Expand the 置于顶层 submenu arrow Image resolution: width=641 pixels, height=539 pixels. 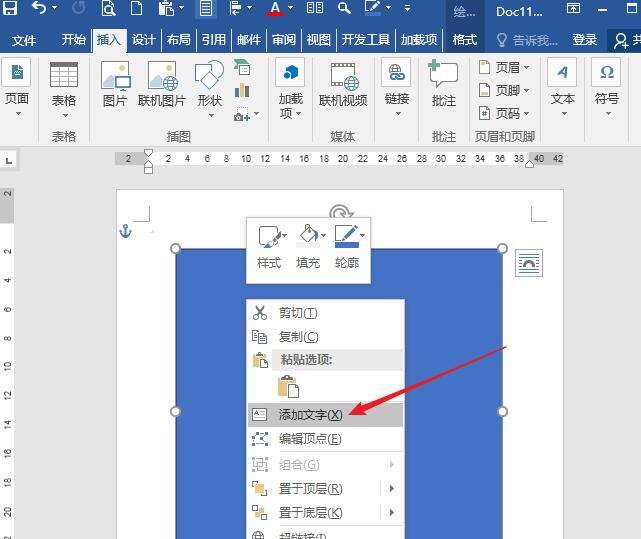click(391, 489)
